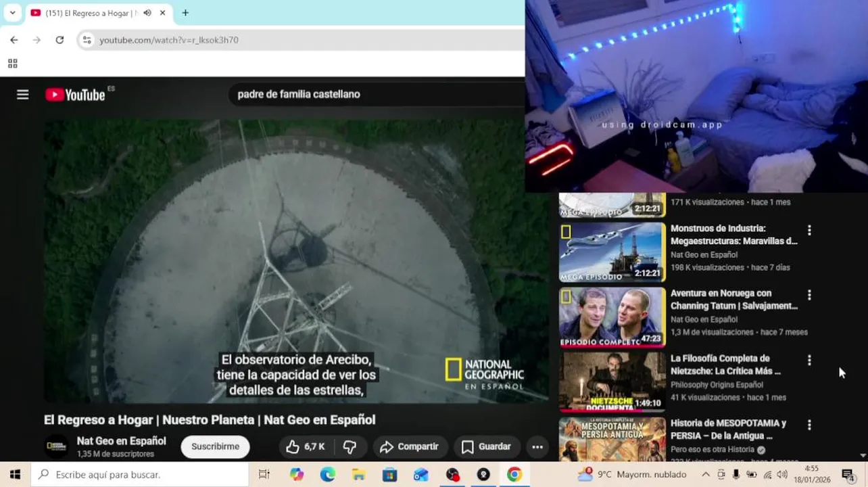Click the Windows taskbar search box
This screenshot has height=487, width=868.
click(x=140, y=475)
